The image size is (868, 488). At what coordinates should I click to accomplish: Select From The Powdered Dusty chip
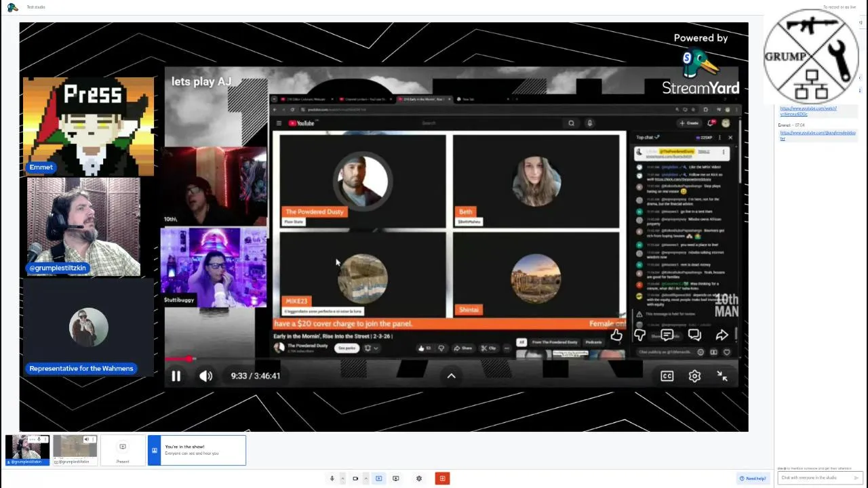(555, 342)
